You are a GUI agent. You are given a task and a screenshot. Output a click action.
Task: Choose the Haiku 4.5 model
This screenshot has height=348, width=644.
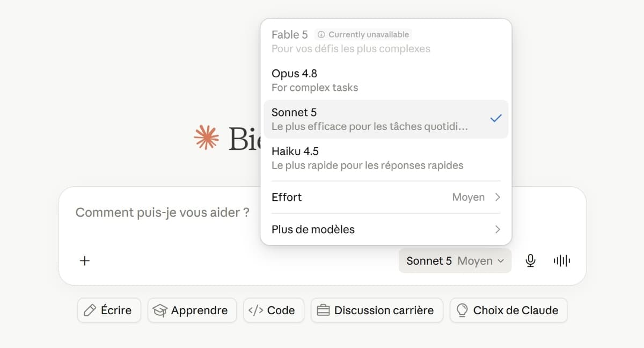[386, 158]
